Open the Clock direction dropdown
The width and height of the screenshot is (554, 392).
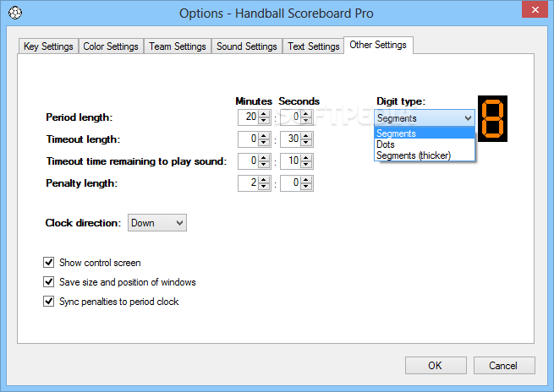pos(157,223)
